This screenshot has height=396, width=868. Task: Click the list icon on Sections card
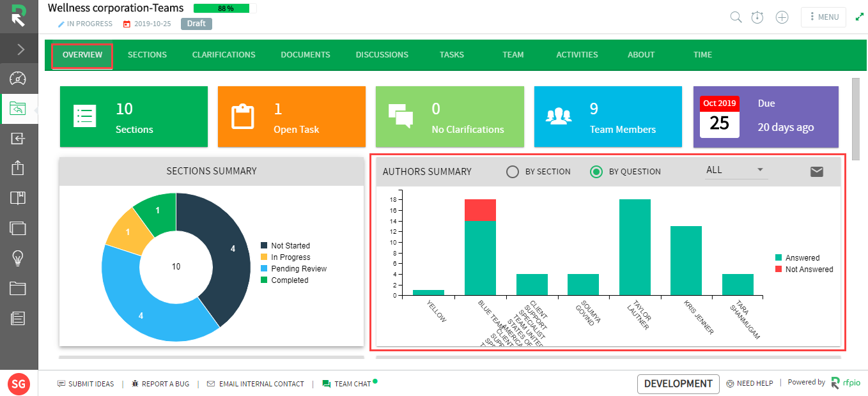(x=85, y=116)
